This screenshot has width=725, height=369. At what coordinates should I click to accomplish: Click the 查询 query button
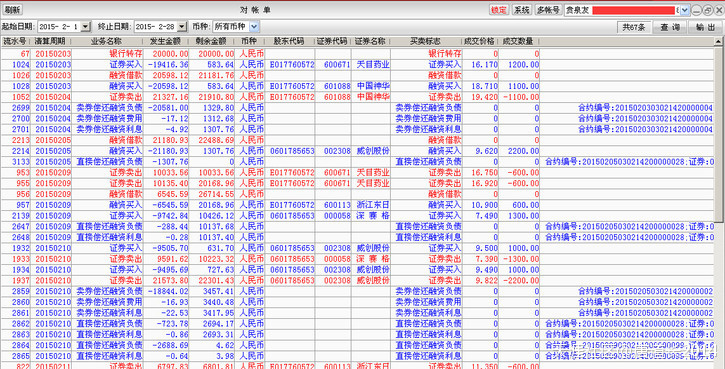tap(669, 27)
